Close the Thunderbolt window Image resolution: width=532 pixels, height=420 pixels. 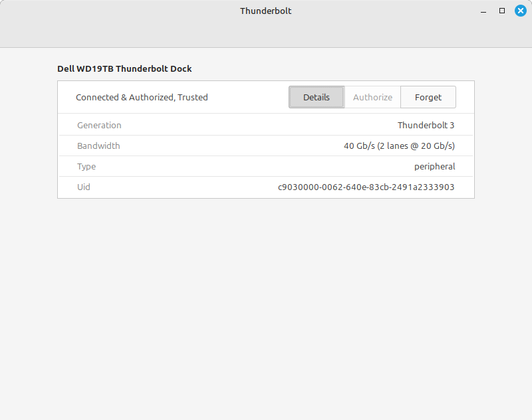(521, 11)
